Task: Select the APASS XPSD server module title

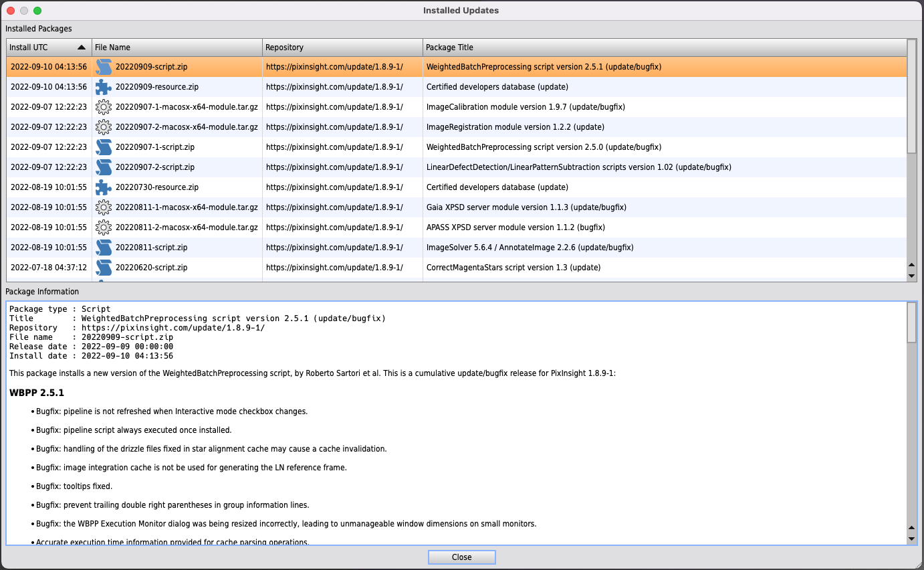Action: coord(515,227)
